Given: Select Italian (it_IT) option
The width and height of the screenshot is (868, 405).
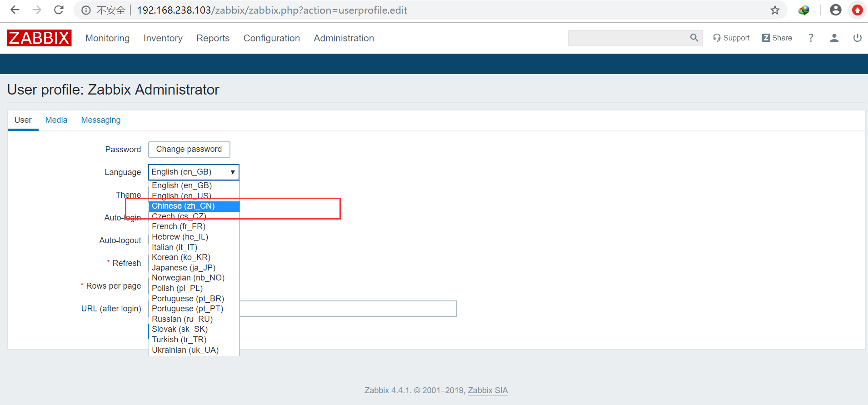Looking at the screenshot, I should click(194, 247).
